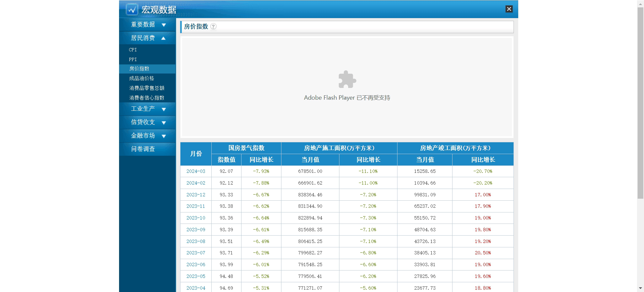Click the 20.50% growth cell

pos(483,253)
